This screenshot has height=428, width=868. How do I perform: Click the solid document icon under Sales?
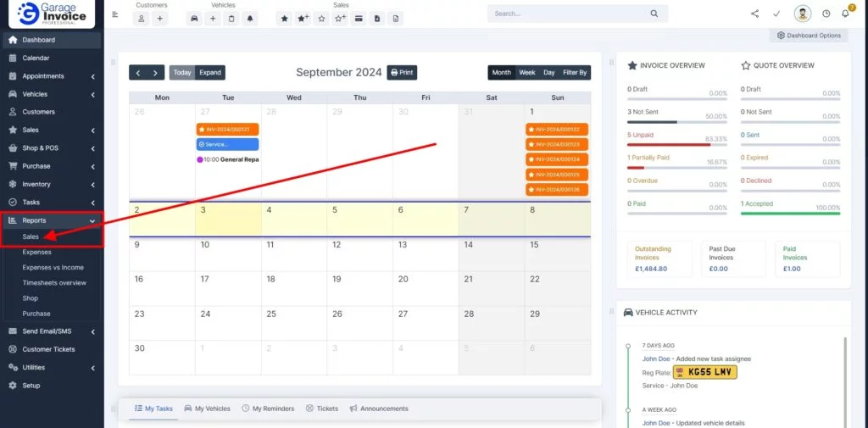coord(377,19)
